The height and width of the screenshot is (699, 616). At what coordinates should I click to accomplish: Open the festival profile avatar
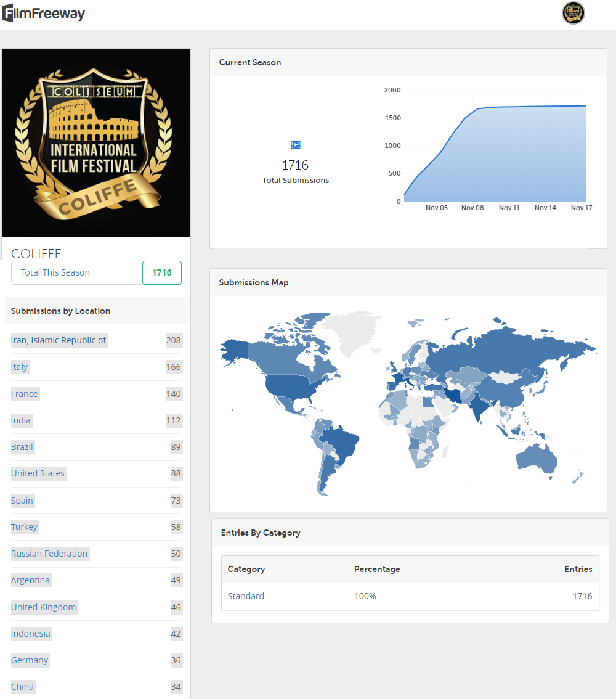pyautogui.click(x=573, y=13)
